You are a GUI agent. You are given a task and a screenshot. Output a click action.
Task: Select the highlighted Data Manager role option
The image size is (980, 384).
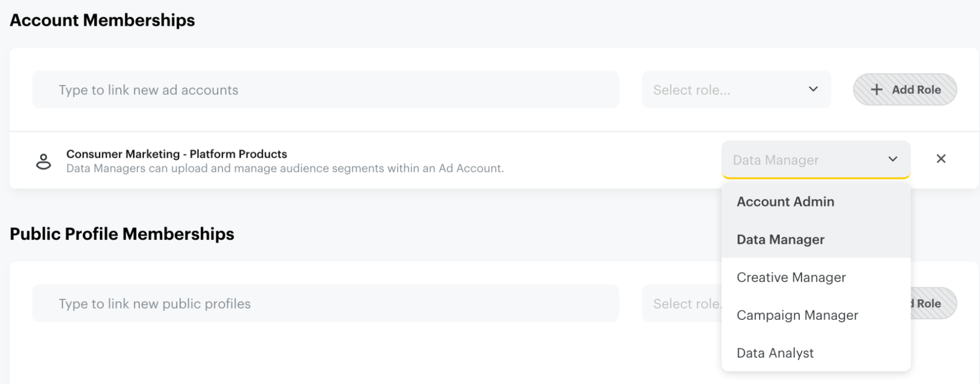[780, 239]
